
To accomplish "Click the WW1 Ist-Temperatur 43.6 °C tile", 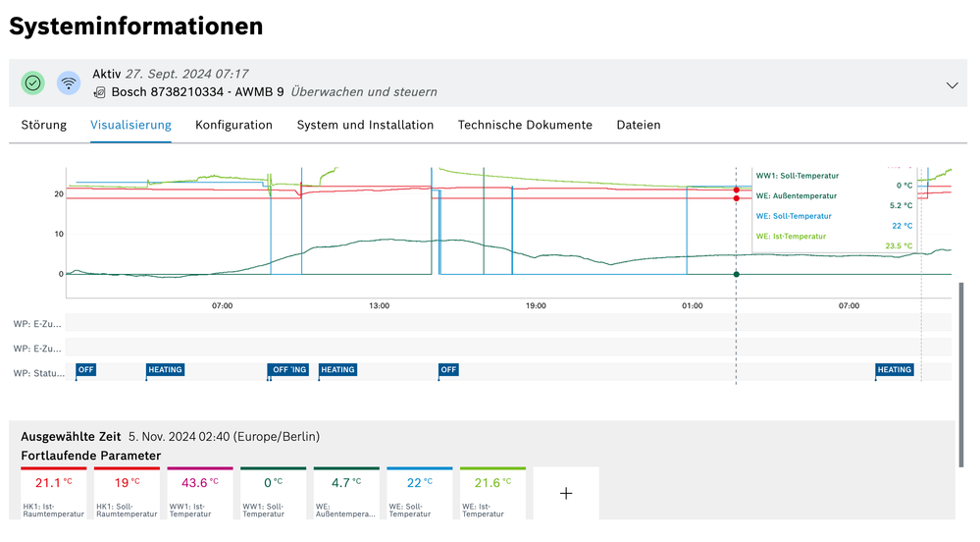I will click(x=199, y=494).
